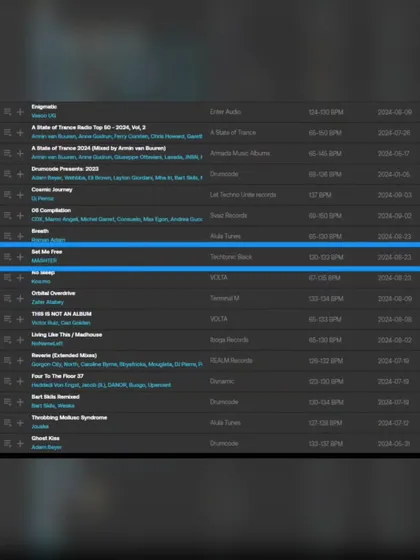Open artist Zafer Atabey's page
The image size is (420, 560).
[48, 302]
